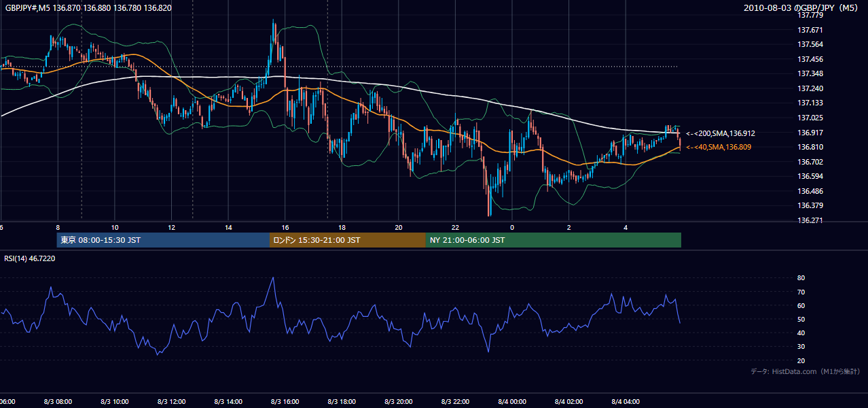Click the RSI 60 level label
868x408 pixels.
click(801, 305)
